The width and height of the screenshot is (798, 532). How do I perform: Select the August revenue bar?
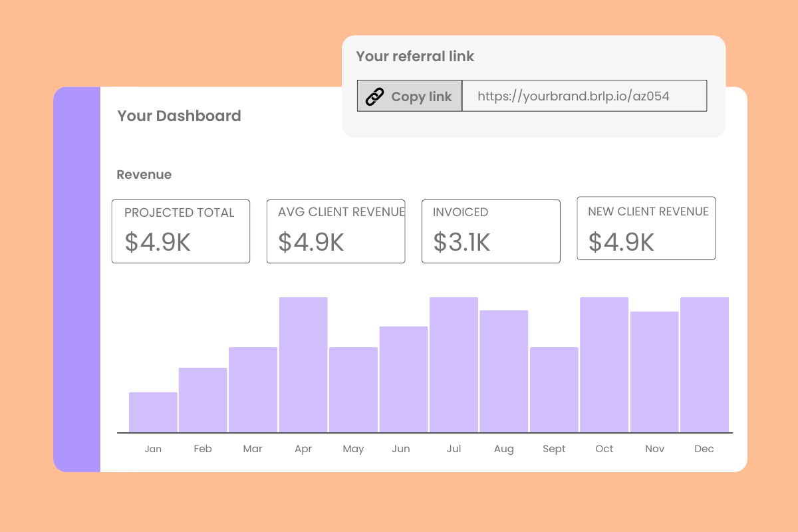pyautogui.click(x=504, y=371)
